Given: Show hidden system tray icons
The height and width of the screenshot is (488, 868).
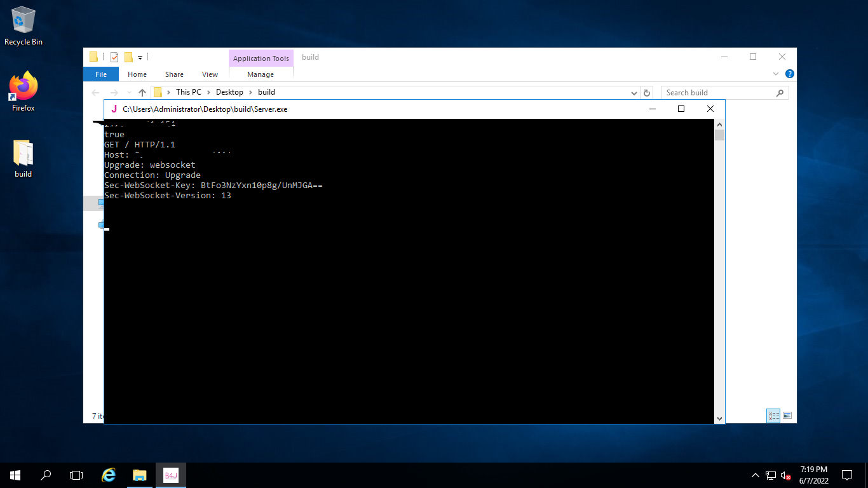Looking at the screenshot, I should (755, 475).
